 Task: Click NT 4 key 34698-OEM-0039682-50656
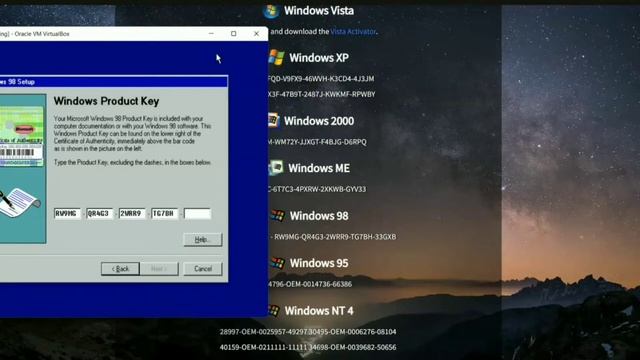352,347
